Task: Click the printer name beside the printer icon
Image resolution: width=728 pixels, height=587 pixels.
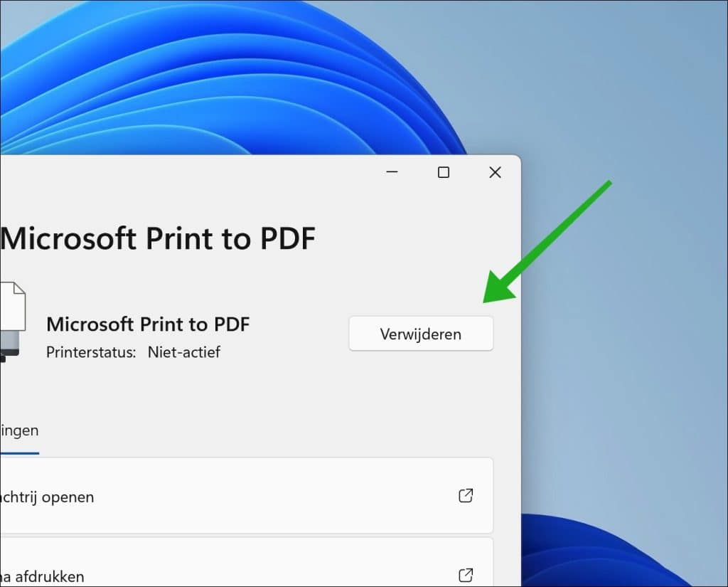Action: coord(148,324)
